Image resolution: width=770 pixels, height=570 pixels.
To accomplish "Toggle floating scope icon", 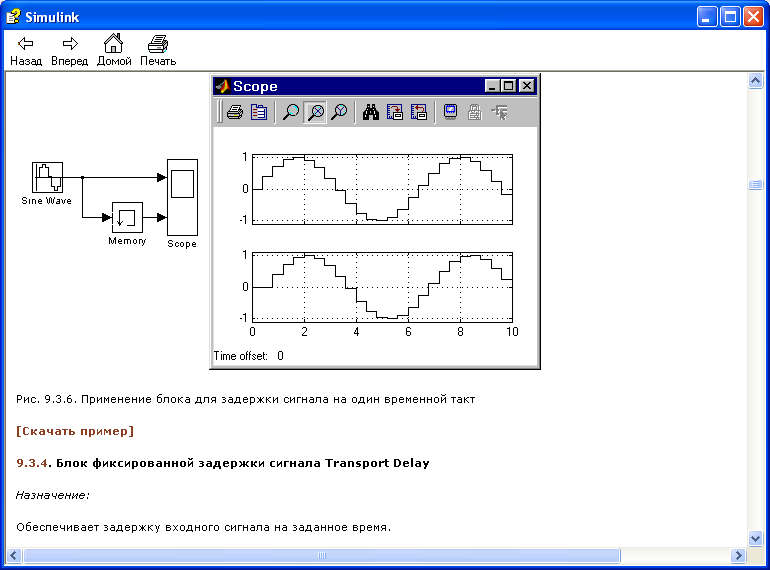I will click(450, 112).
